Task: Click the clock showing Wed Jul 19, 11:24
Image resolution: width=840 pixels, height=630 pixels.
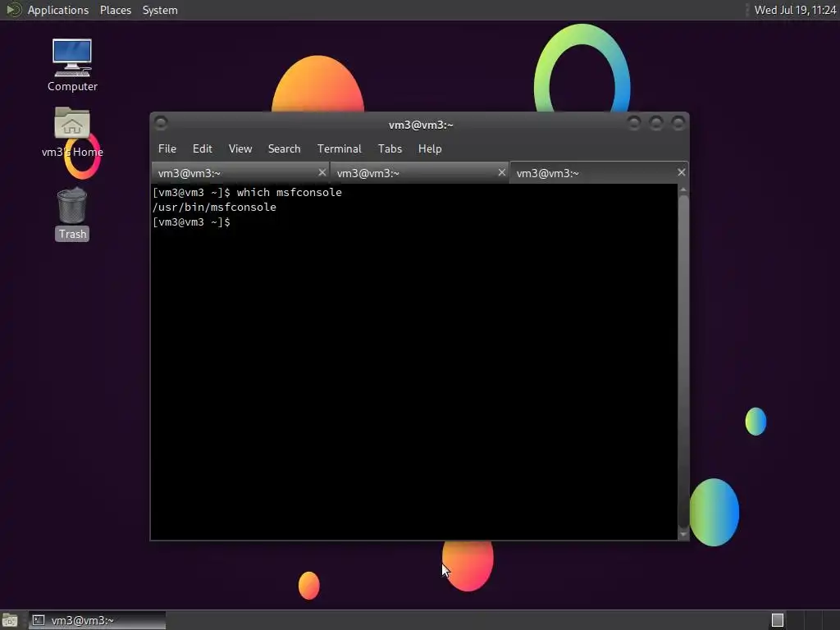Action: 795,10
